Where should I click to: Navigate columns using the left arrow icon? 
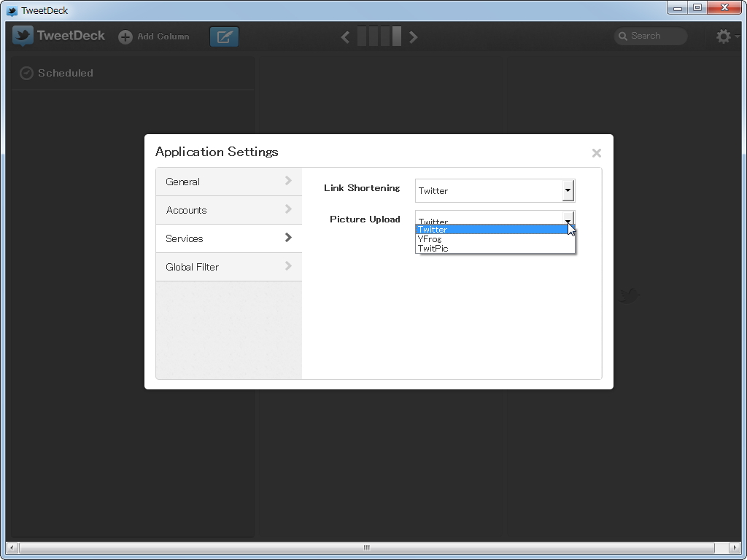344,36
